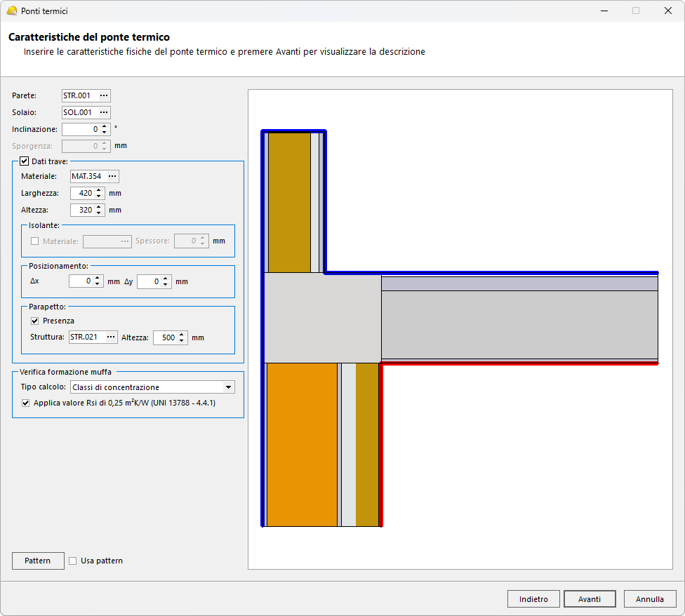Increase the Inclinazione value with up arrow
The width and height of the screenshot is (685, 616).
point(105,126)
